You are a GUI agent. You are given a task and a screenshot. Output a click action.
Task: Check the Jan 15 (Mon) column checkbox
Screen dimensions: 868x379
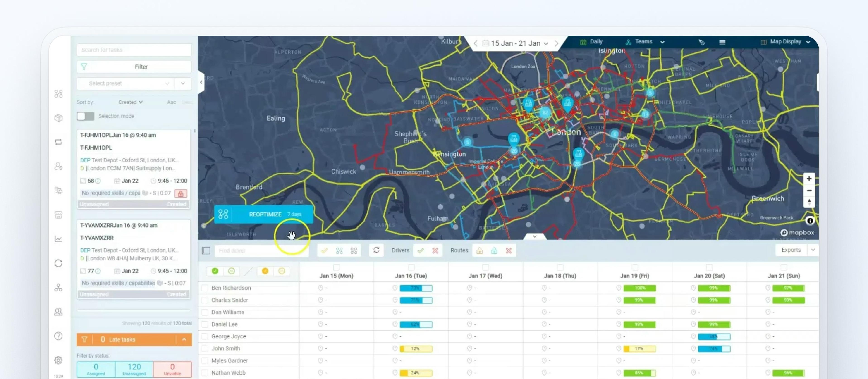tap(336, 267)
